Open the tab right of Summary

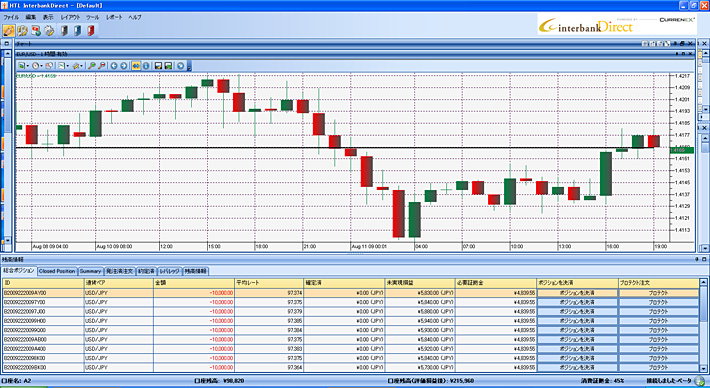120,271
